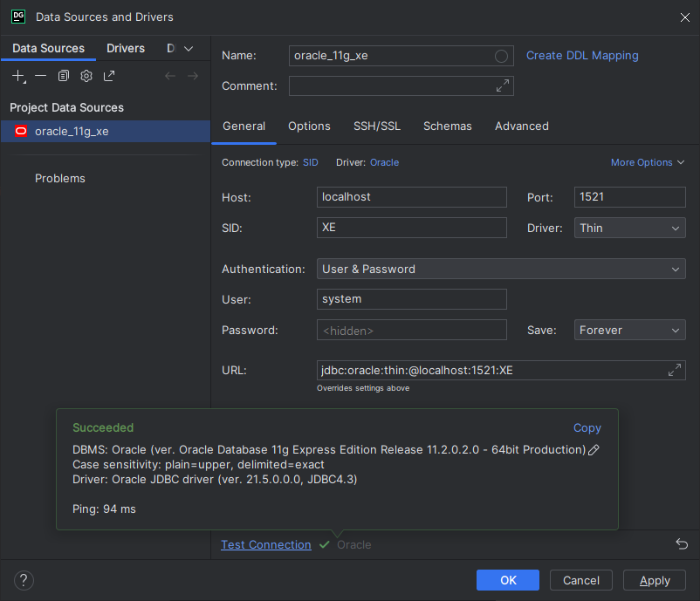Click the Make Global export icon

pos(109,76)
